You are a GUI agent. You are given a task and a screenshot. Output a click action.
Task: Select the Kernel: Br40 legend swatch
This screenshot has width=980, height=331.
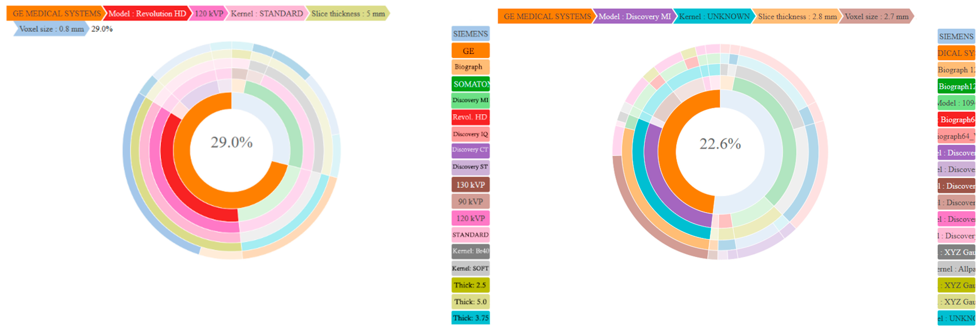point(471,251)
